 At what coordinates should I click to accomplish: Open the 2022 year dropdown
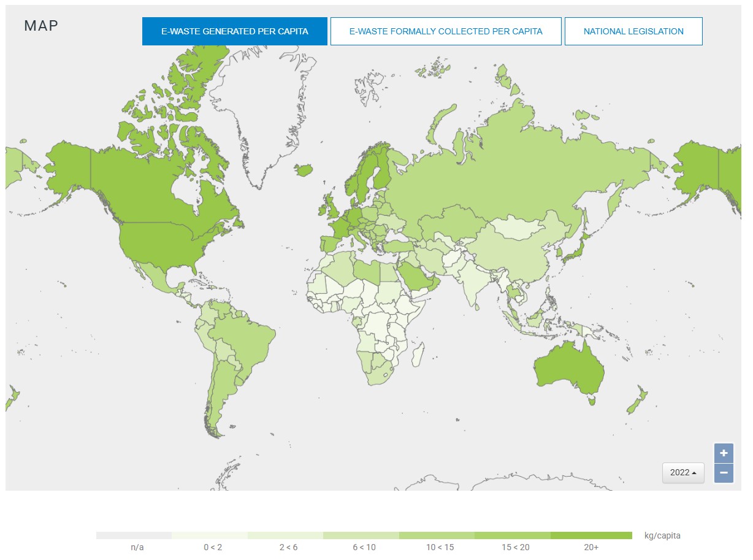683,473
